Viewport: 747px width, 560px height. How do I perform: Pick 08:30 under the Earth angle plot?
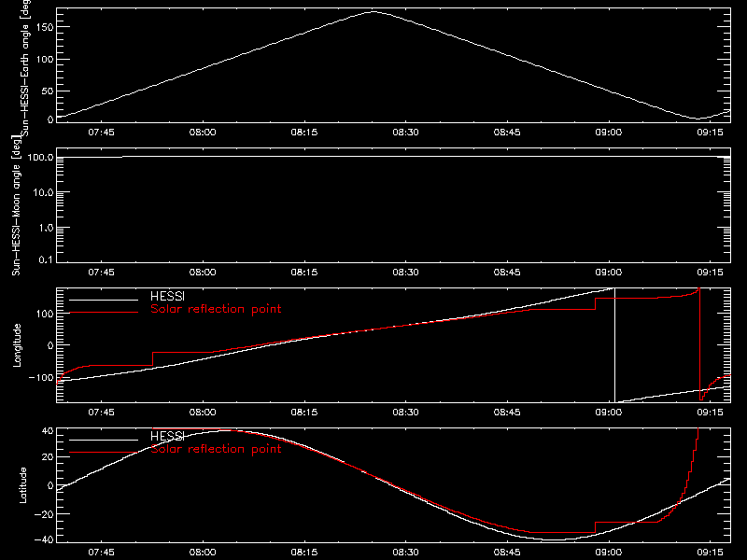coord(405,133)
